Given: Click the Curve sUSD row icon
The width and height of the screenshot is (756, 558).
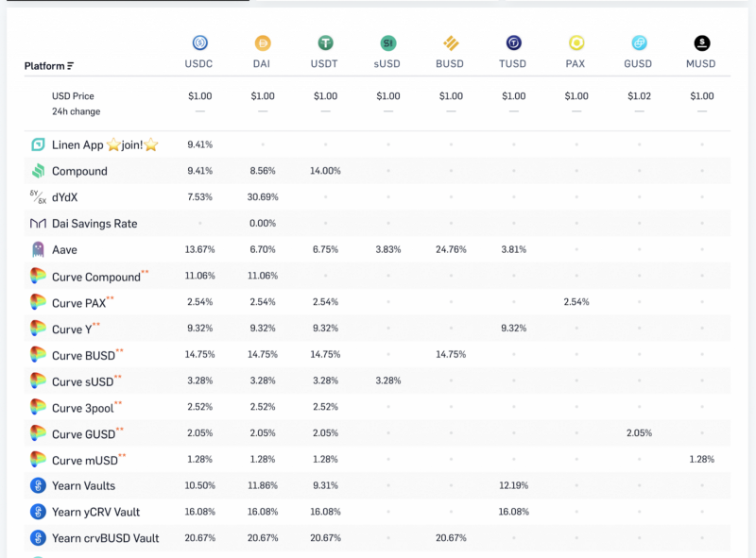Looking at the screenshot, I should (x=38, y=380).
